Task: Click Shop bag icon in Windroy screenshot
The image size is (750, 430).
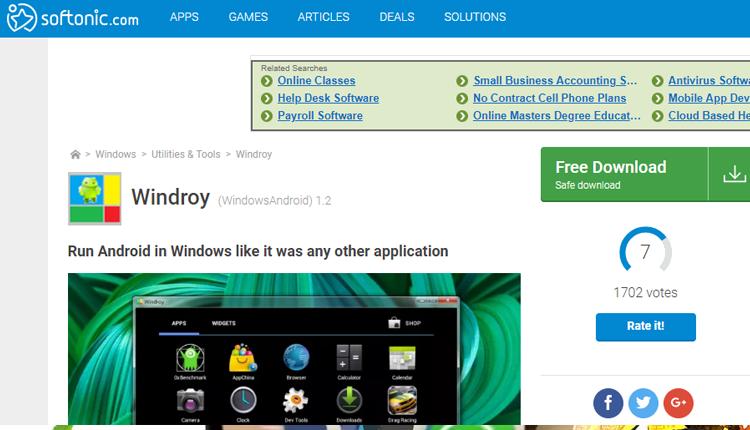Action: [394, 323]
